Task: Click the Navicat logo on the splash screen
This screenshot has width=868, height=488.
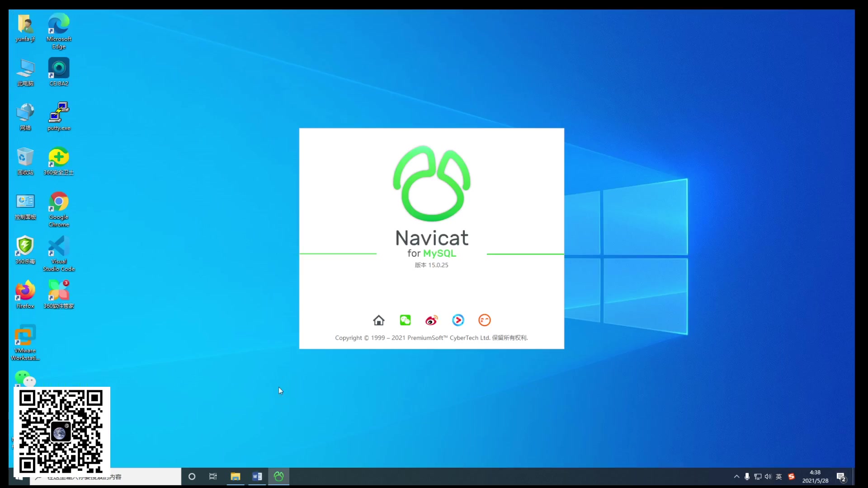Action: click(x=432, y=183)
